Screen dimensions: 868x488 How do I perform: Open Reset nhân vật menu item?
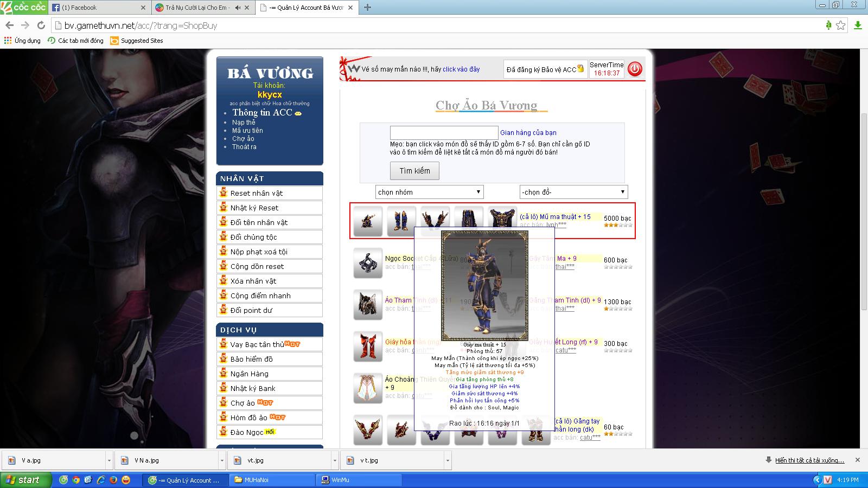270,193
